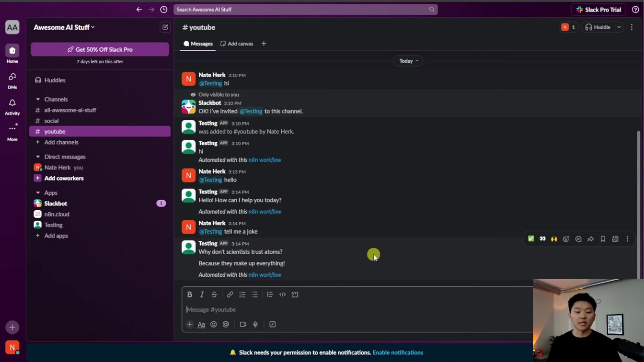Screen dimensions: 644x362
Task: Apply bold formatting in composer
Action: coord(190,294)
